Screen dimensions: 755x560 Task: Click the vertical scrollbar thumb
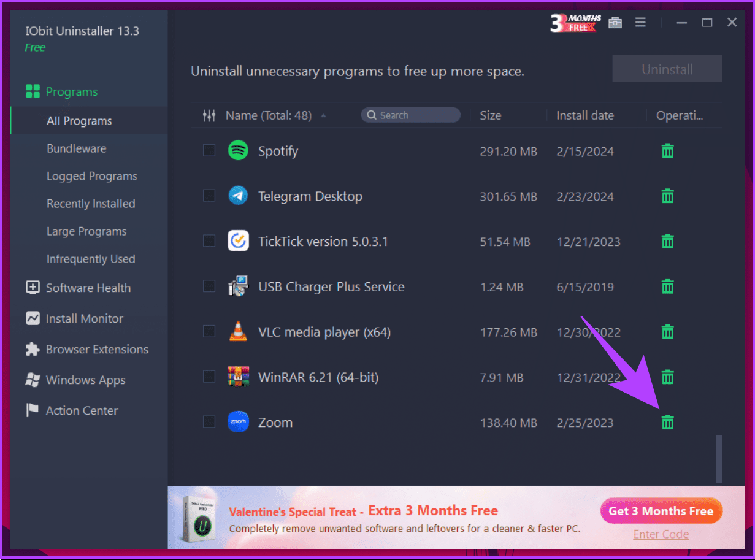tap(719, 458)
